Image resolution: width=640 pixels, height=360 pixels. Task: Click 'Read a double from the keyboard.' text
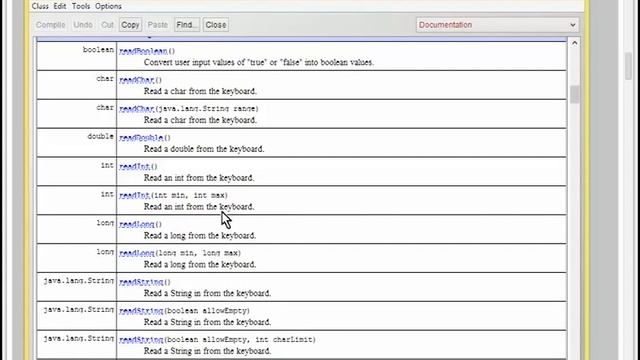[x=204, y=149]
